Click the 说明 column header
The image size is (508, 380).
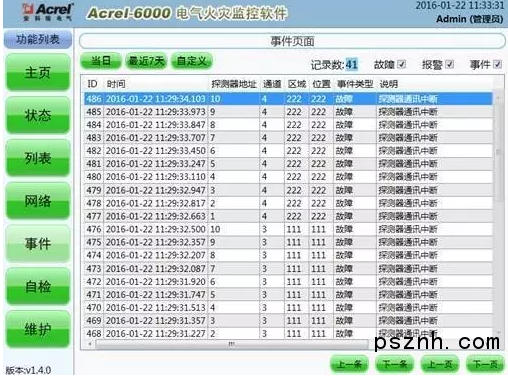[389, 84]
